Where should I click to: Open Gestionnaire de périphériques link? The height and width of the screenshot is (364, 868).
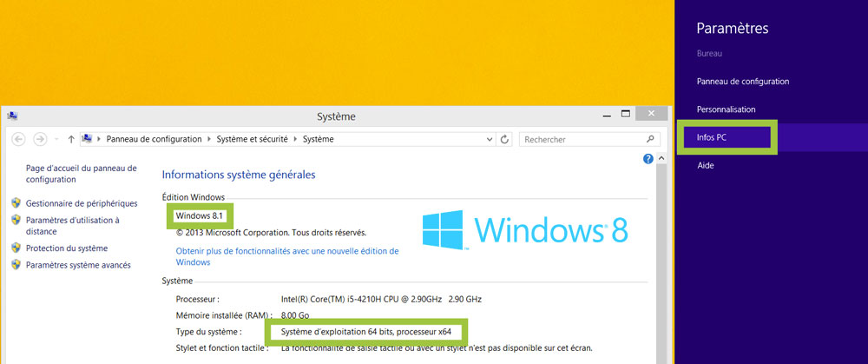pos(81,202)
